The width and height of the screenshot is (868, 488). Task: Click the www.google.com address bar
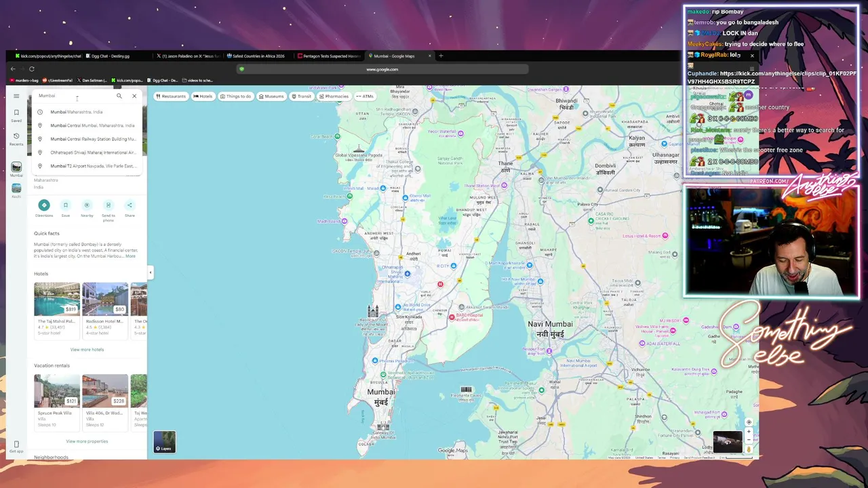pos(382,69)
